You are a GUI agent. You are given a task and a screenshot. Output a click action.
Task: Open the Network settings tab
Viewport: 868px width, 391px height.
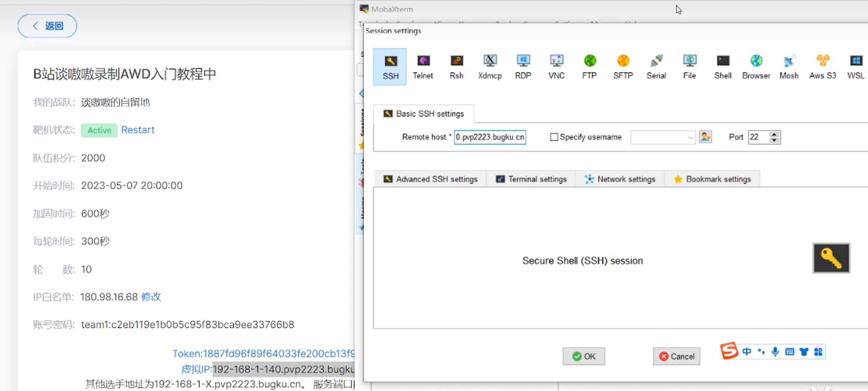click(620, 179)
